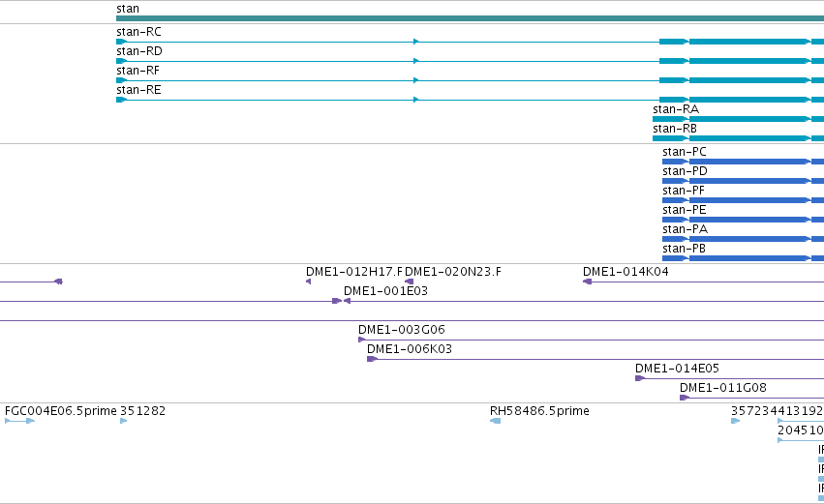
Task: Click the stan-RA transcript exon bar
Action: coord(739,119)
